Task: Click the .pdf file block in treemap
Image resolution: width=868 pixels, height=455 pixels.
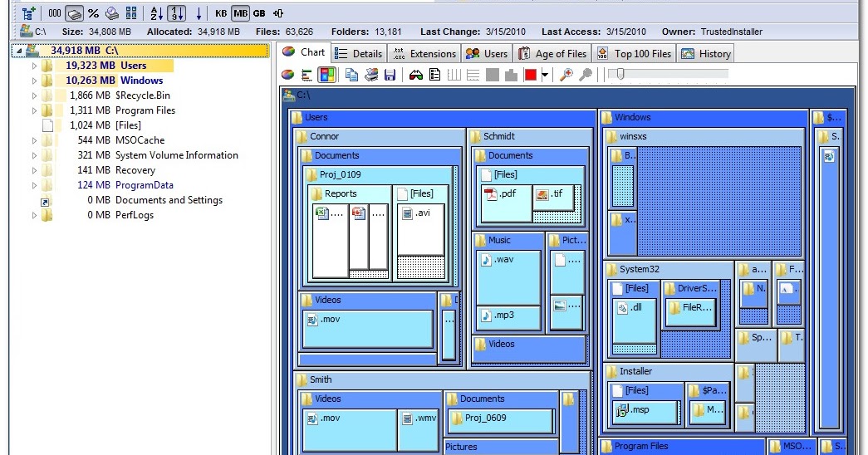Action: tap(505, 202)
